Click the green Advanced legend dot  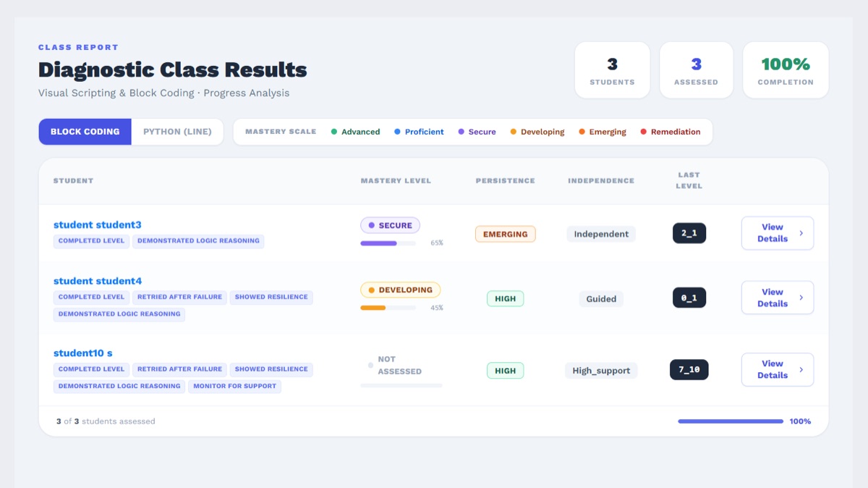tap(334, 132)
